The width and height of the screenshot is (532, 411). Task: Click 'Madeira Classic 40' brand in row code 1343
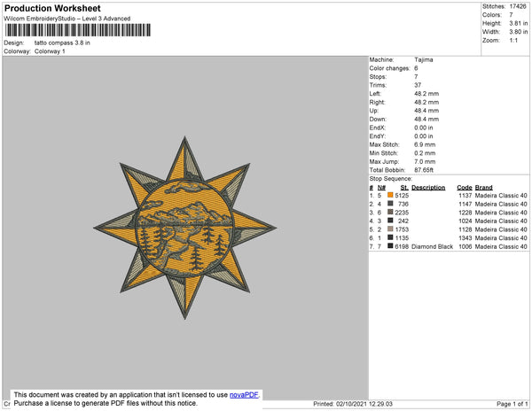(x=501, y=238)
